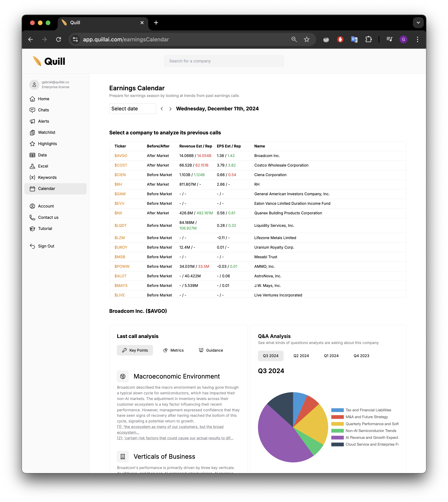Switch to Metrics tab
448x502 pixels.
pos(173,350)
